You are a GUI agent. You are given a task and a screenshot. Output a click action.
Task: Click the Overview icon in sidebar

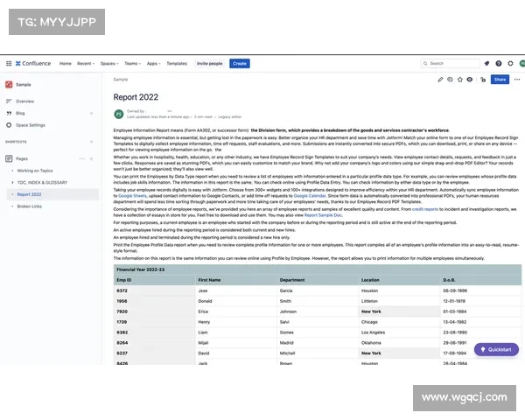pos(9,101)
